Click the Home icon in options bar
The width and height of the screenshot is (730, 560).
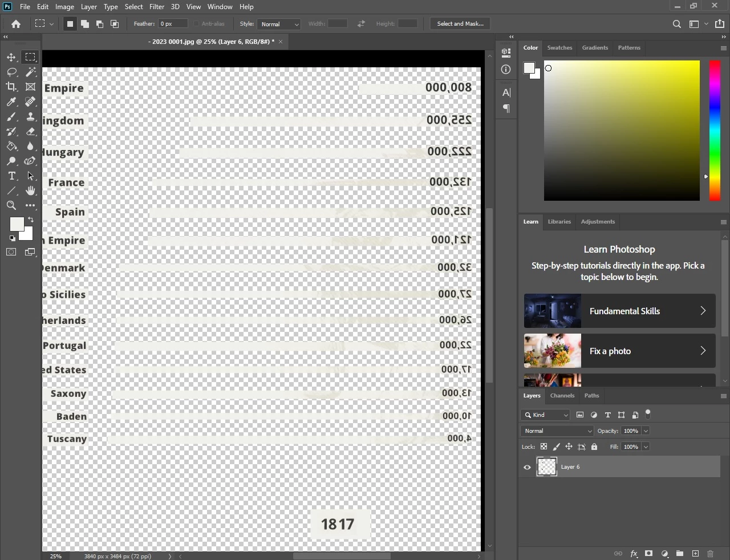16,24
